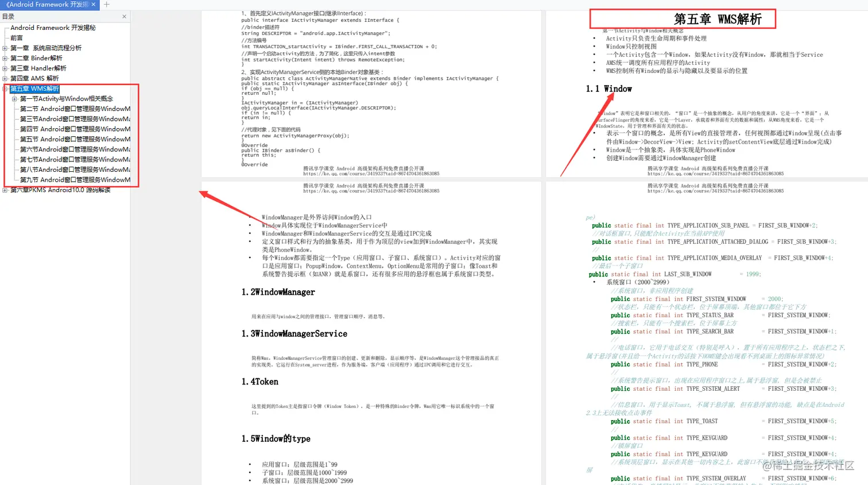Expand 第六章PKMS Android10.0 源码解读 node
This screenshot has width=868, height=485.
pyautogui.click(x=5, y=190)
